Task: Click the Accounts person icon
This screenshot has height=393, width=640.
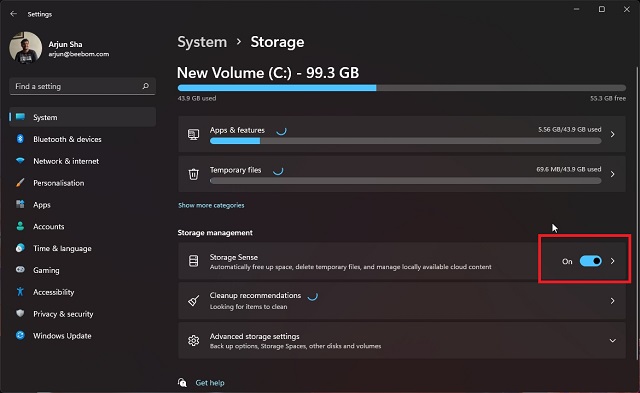Action: 20,226
